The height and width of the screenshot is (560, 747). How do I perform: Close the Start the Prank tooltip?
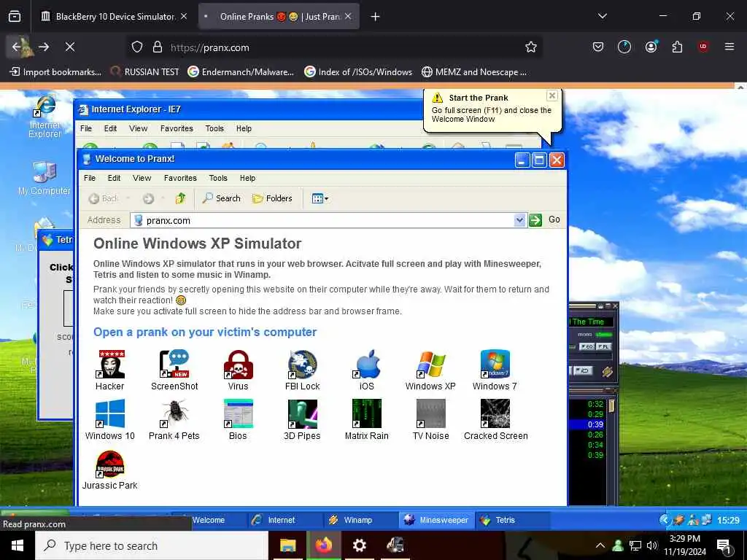tap(552, 96)
